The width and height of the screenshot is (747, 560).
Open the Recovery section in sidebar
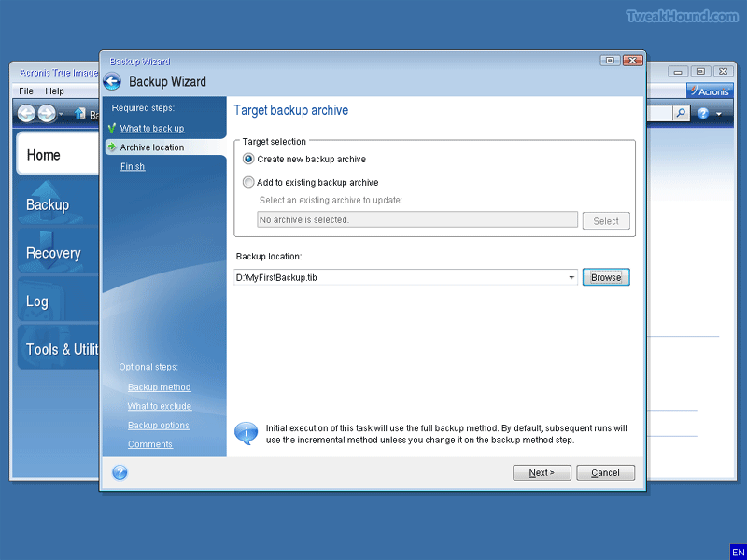(x=58, y=252)
